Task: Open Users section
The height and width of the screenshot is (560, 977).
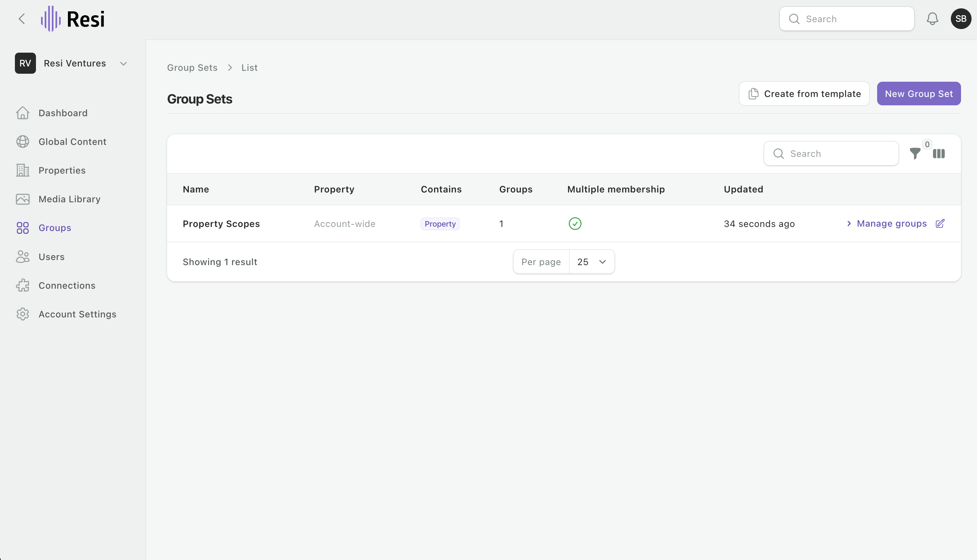Action: (x=52, y=256)
